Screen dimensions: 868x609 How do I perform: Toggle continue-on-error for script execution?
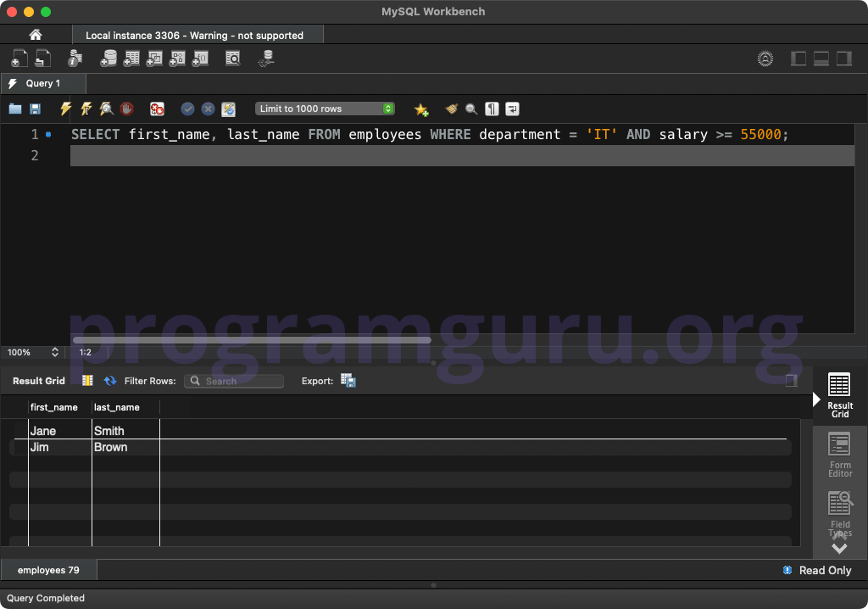pos(157,109)
